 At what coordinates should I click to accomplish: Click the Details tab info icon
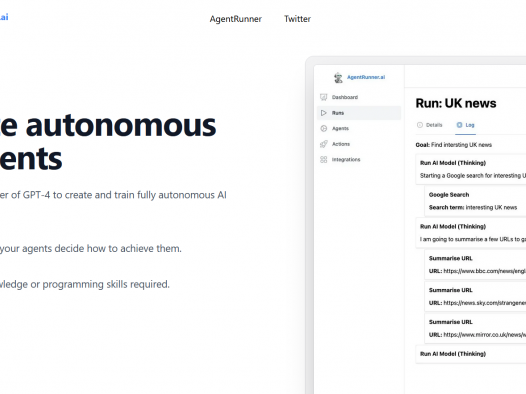(x=420, y=125)
